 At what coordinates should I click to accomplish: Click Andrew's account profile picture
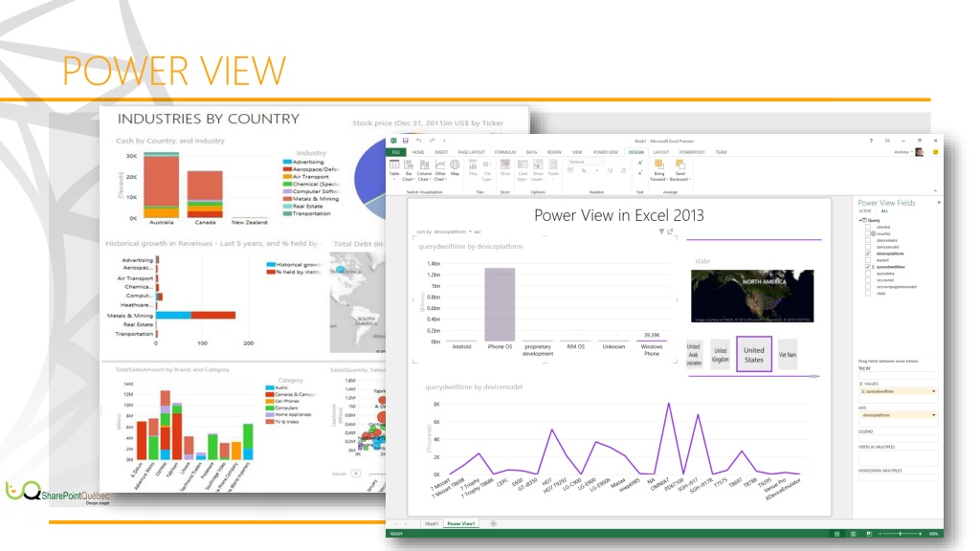coord(920,152)
